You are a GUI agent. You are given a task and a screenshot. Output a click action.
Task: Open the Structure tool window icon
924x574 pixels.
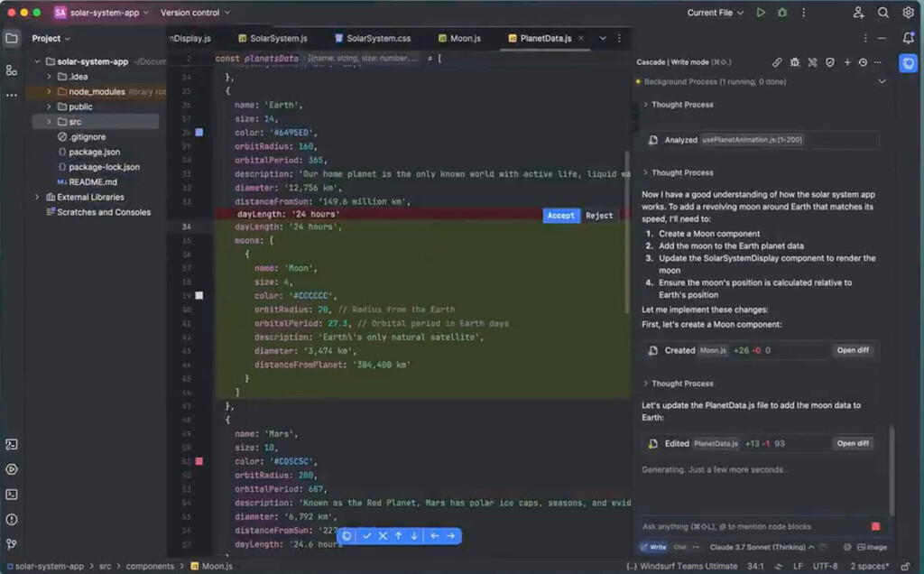point(11,70)
